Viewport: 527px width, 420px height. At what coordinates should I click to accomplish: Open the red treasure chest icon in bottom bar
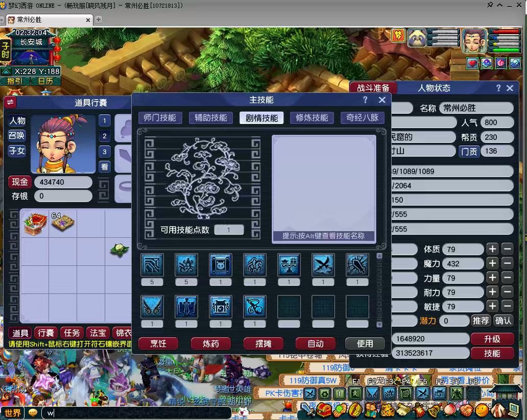(x=324, y=410)
